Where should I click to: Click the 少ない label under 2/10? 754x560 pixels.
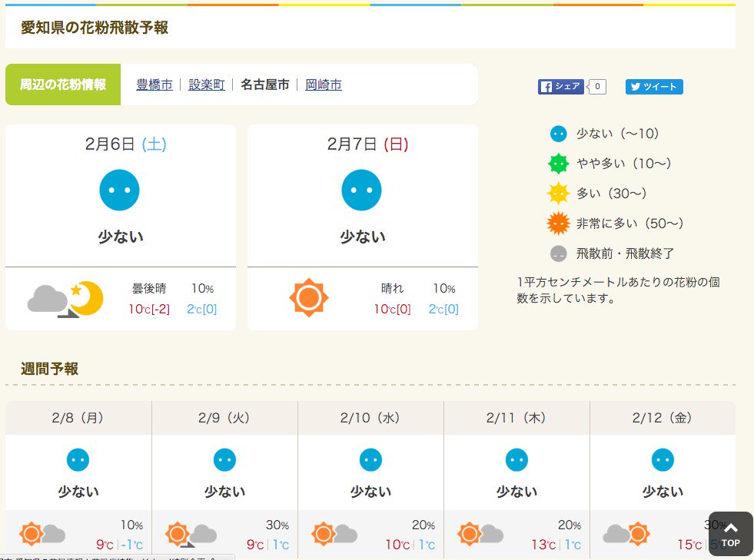370,492
